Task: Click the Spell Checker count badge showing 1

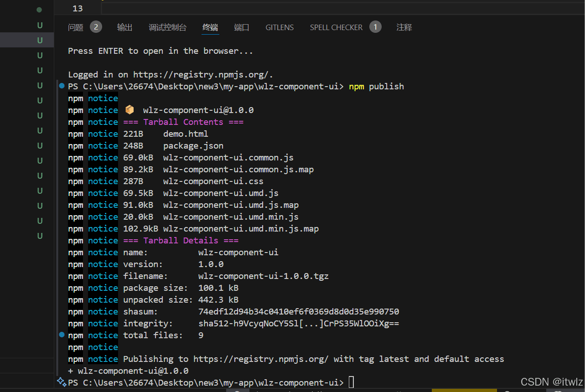Action: (x=375, y=27)
